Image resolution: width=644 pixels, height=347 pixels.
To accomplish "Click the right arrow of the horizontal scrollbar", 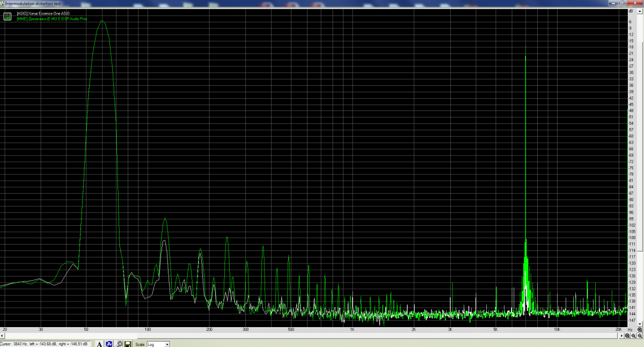I will pyautogui.click(x=621, y=335).
